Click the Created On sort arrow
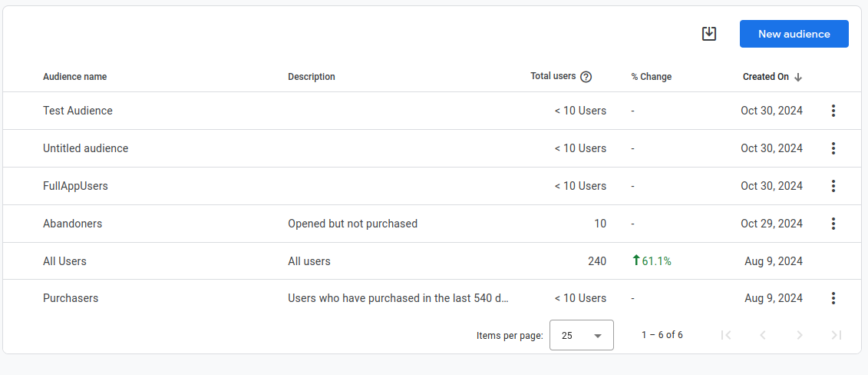Image resolution: width=868 pixels, height=375 pixels. pyautogui.click(x=798, y=77)
